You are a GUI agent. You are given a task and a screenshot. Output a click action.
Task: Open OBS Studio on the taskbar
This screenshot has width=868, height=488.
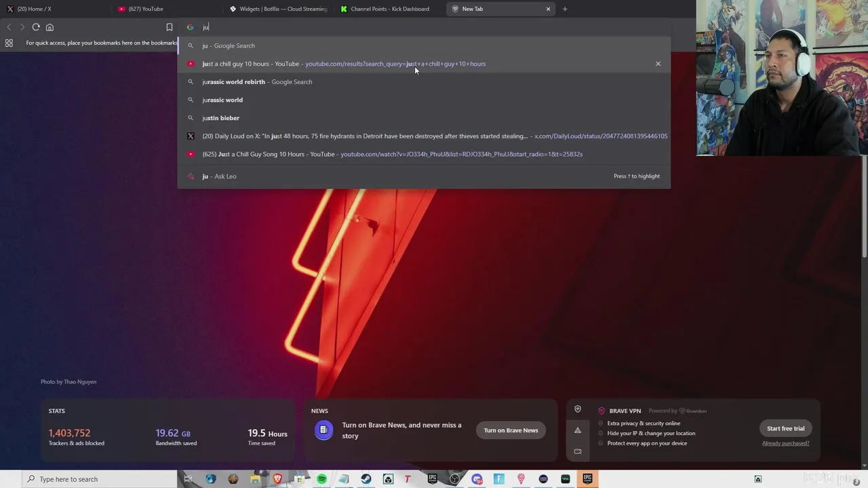coord(454,479)
